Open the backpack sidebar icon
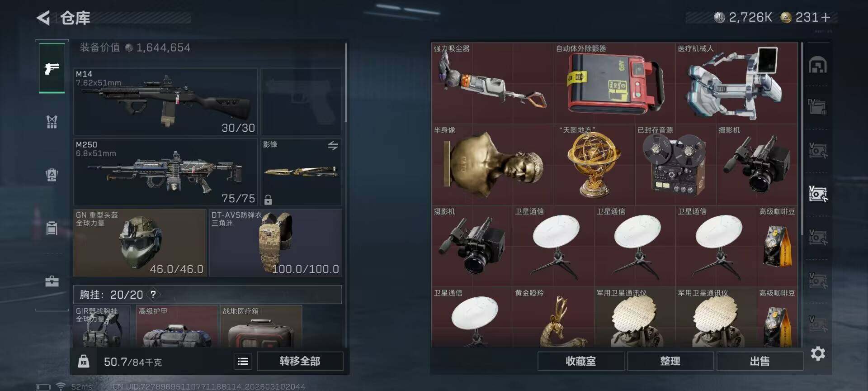Image resolution: width=868 pixels, height=391 pixels. [x=52, y=175]
